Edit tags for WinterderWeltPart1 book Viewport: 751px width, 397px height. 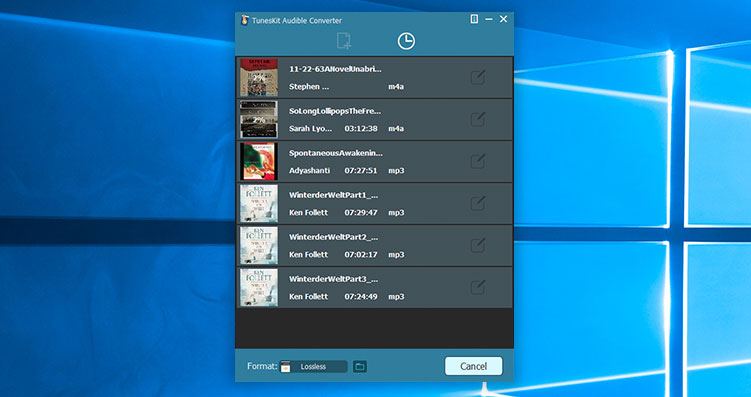tap(478, 204)
